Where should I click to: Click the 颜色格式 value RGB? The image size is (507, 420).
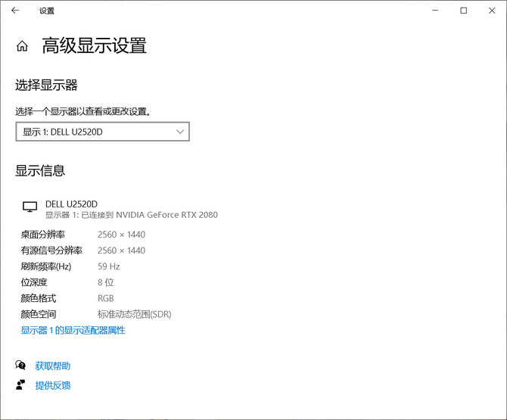pyautogui.click(x=106, y=298)
